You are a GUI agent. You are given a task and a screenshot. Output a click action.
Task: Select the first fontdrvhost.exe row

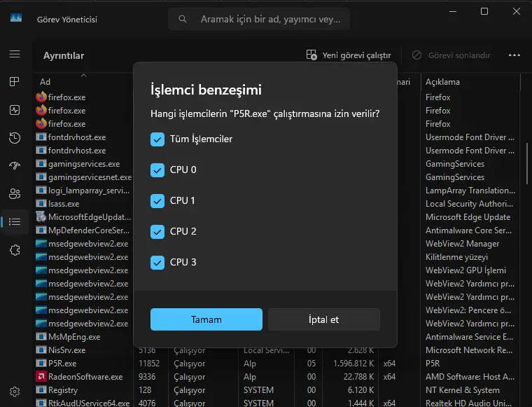click(77, 137)
